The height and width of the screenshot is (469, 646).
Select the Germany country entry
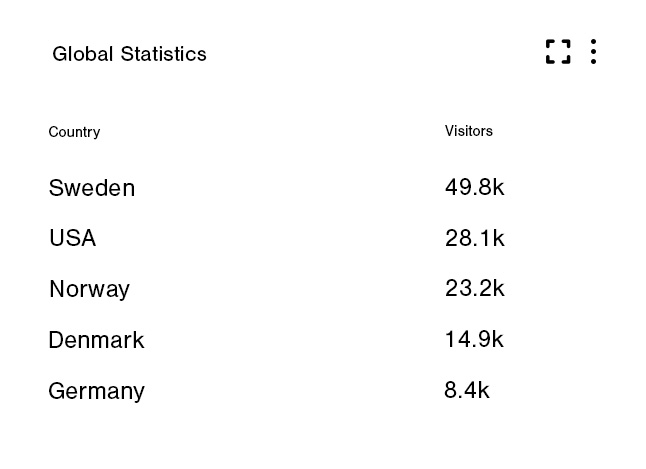(96, 391)
